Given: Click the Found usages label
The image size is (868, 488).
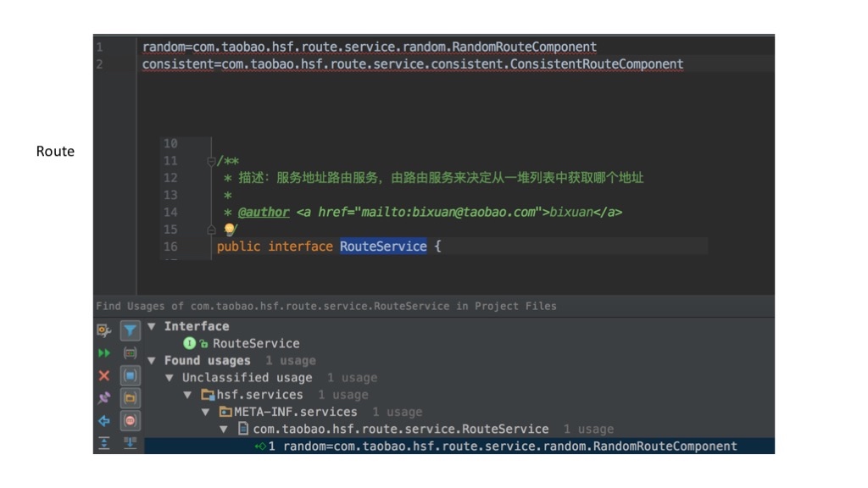Looking at the screenshot, I should click(207, 361).
